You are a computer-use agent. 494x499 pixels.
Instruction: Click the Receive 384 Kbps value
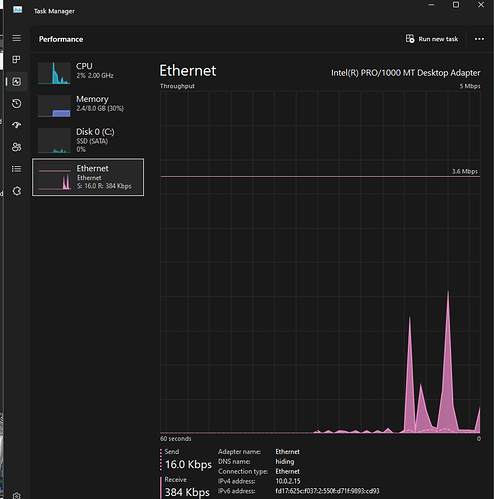[x=187, y=492]
